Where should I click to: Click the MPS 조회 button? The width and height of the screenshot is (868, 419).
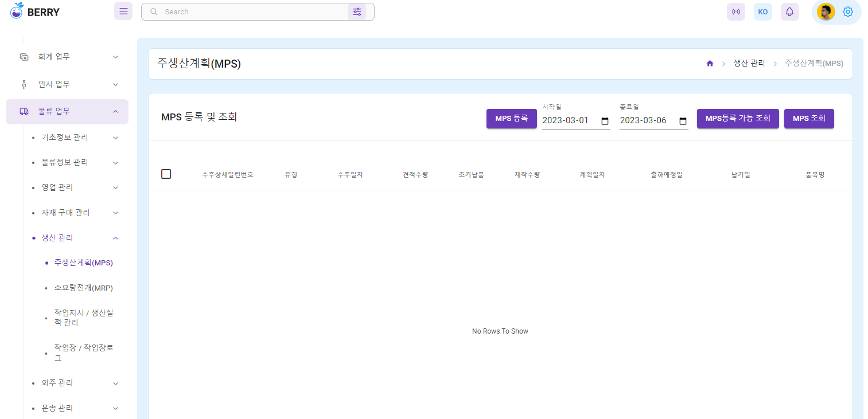(809, 119)
